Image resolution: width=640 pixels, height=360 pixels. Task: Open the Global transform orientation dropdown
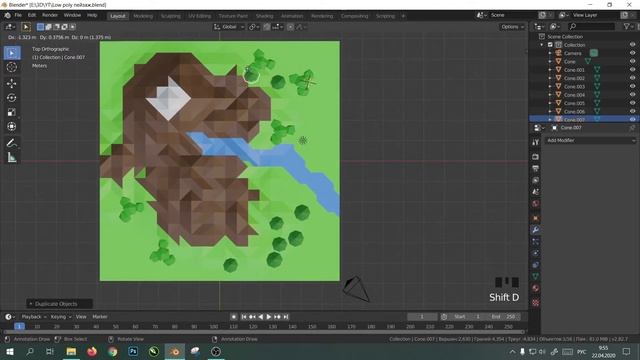click(229, 27)
